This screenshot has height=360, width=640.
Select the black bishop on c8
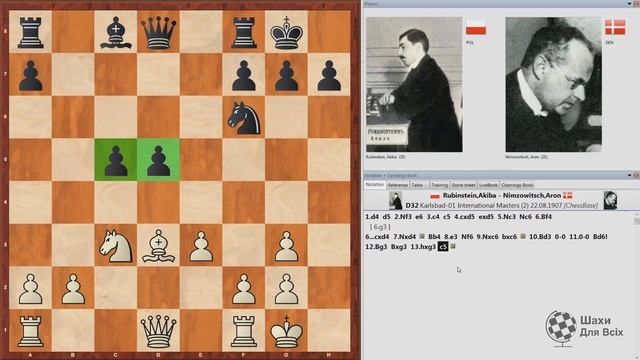116,32
